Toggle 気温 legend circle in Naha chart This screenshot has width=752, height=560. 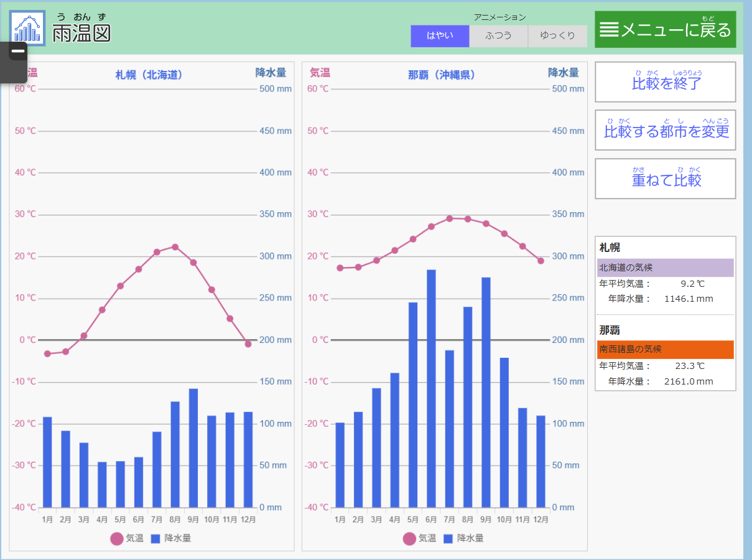click(x=409, y=538)
